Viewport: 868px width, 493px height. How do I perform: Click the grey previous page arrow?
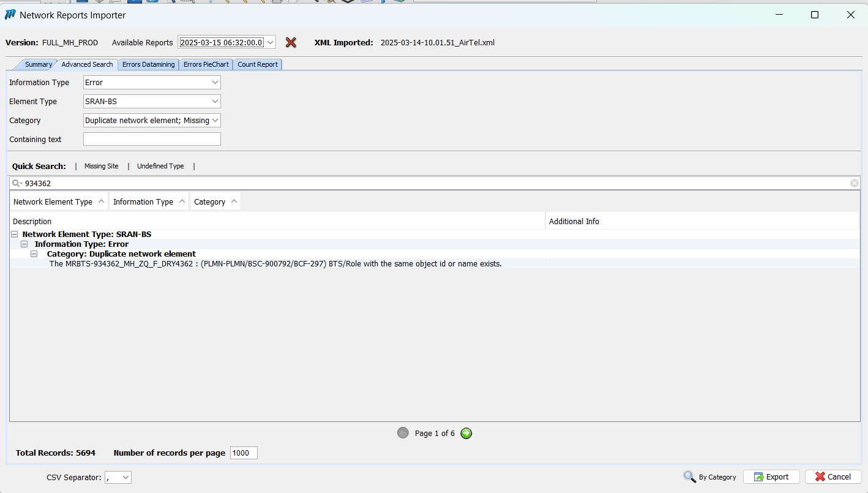(x=403, y=433)
